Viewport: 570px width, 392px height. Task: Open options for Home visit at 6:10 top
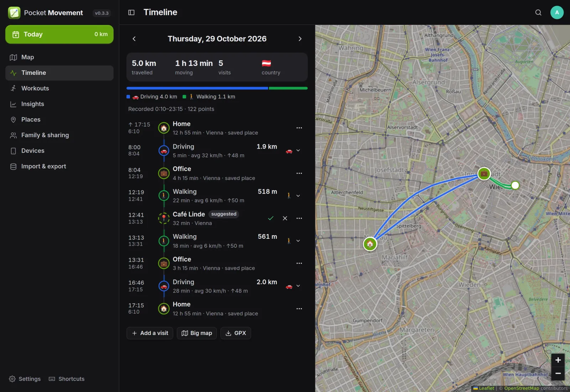tap(299, 128)
